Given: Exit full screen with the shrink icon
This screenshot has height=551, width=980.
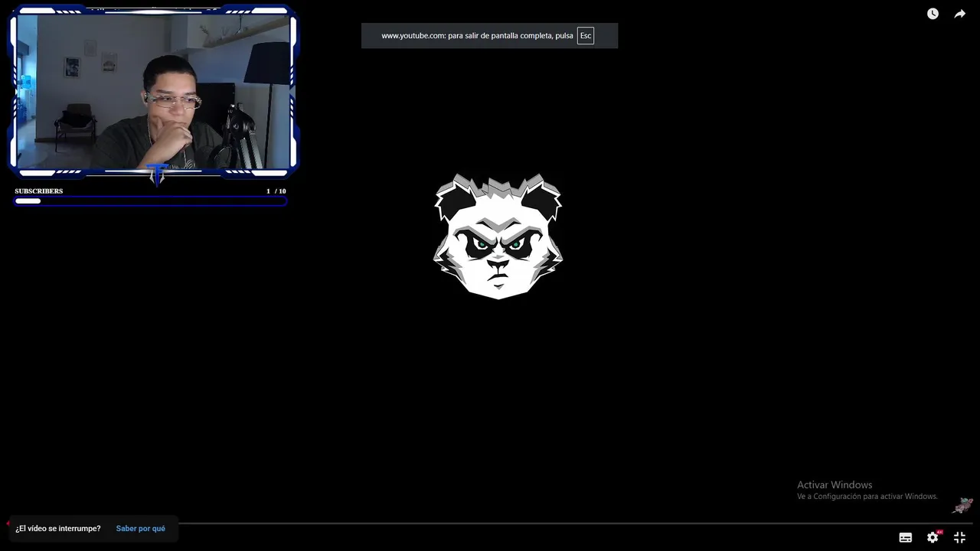Looking at the screenshot, I should coord(959,537).
